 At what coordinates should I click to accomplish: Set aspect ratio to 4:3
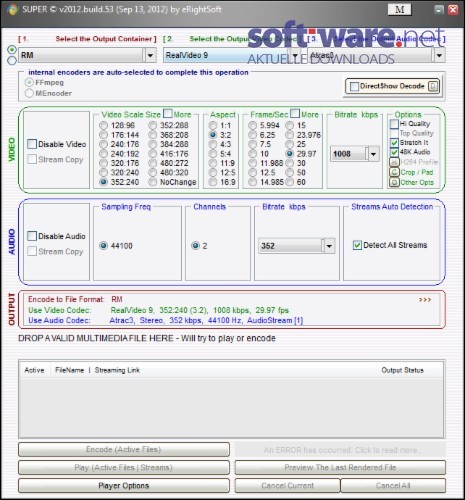tap(213, 144)
